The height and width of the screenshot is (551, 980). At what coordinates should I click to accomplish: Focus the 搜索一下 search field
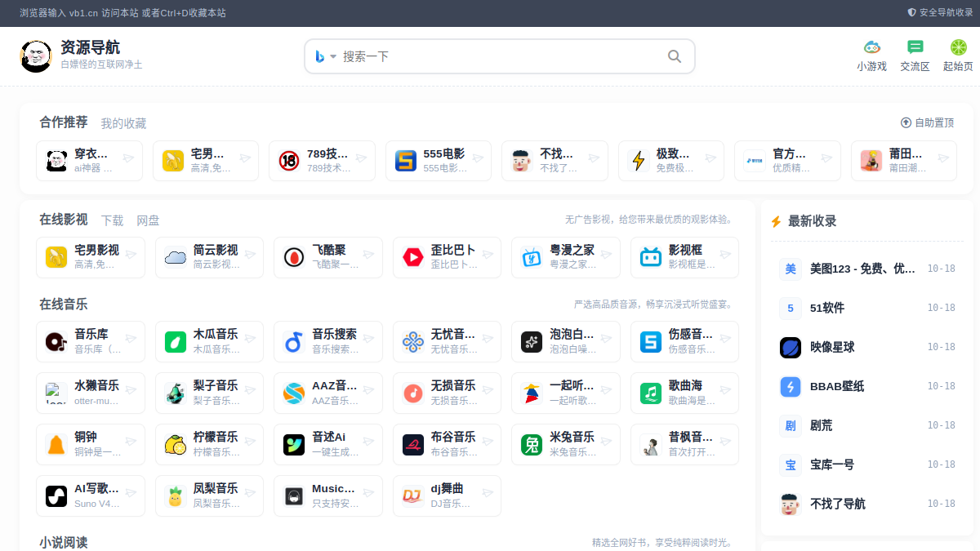tap(500, 56)
